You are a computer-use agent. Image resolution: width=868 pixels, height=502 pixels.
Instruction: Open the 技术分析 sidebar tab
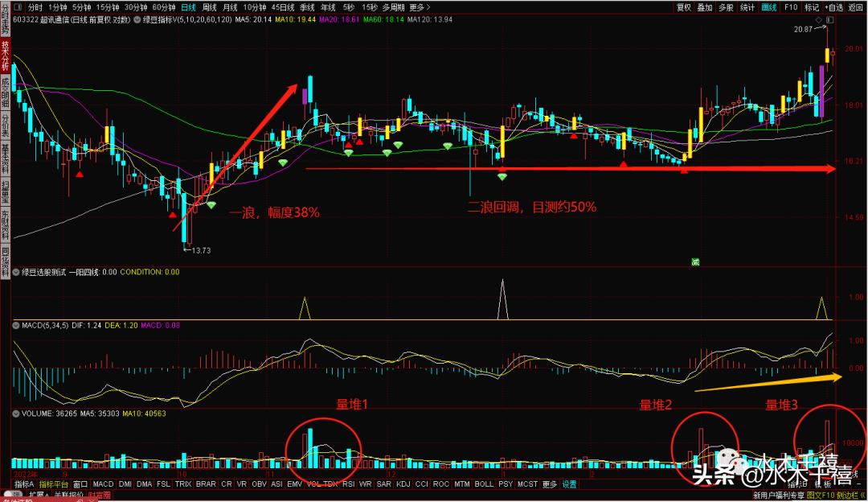point(5,56)
